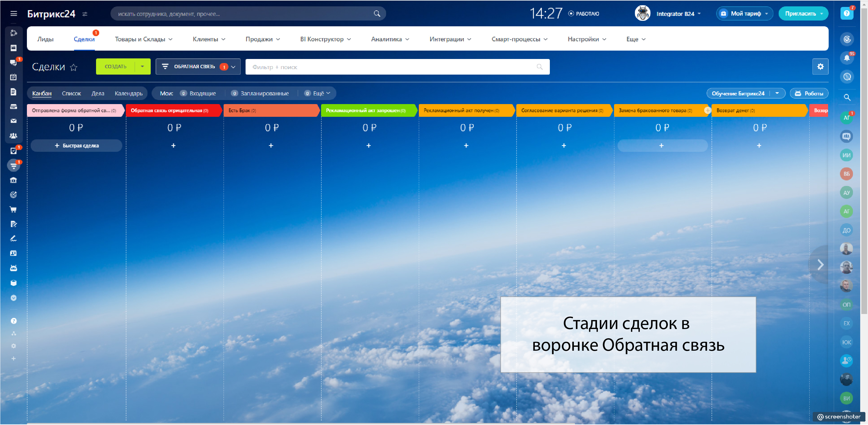
Task: Click the notifications bell icon
Action: point(846,58)
